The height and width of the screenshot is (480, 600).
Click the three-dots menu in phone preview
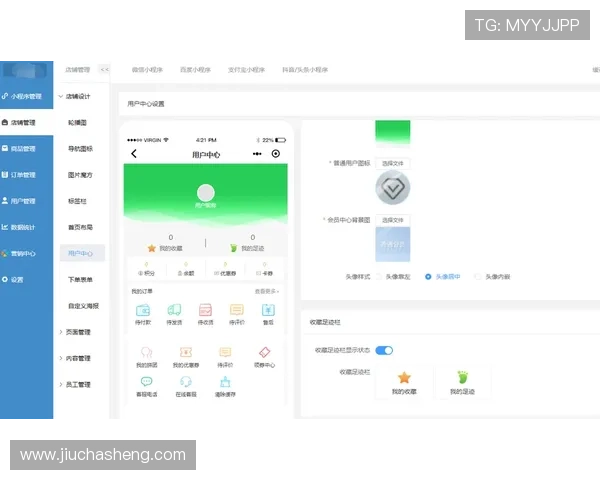(x=257, y=154)
